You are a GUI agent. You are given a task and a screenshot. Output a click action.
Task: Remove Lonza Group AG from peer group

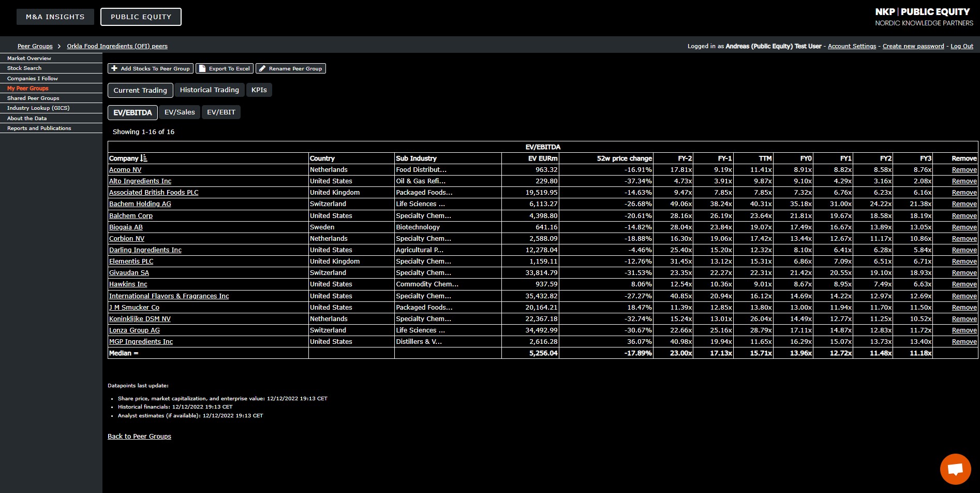[964, 330]
